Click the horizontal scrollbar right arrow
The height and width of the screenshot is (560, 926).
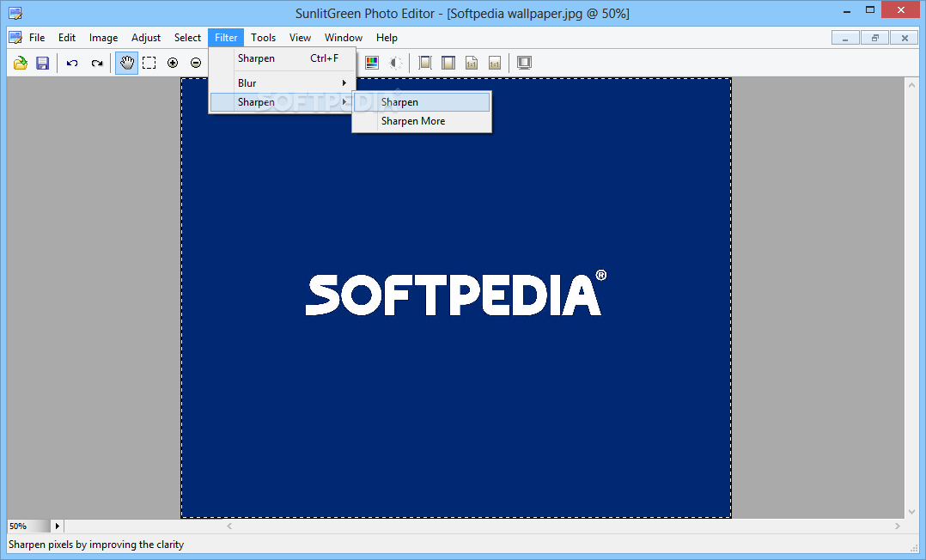tap(897, 526)
